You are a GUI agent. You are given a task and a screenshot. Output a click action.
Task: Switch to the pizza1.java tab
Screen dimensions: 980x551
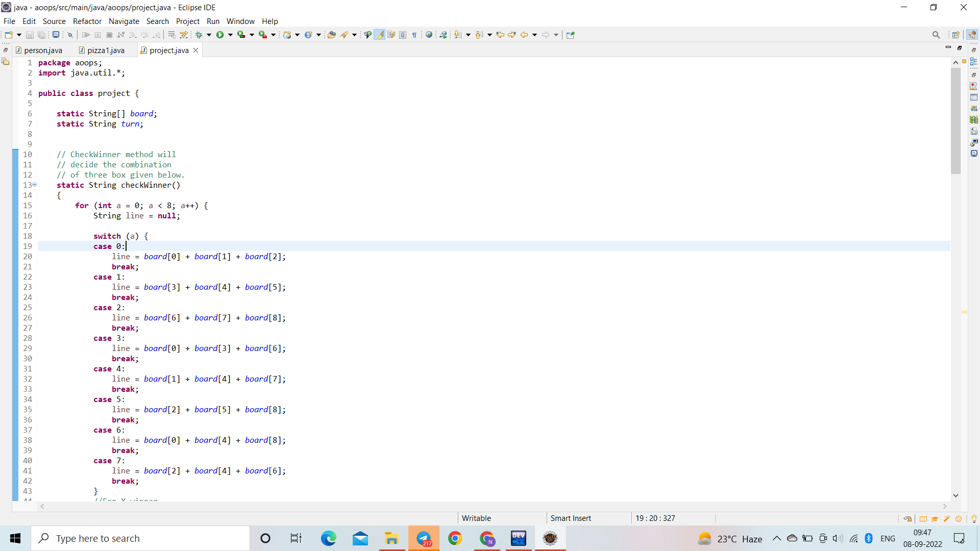106,50
